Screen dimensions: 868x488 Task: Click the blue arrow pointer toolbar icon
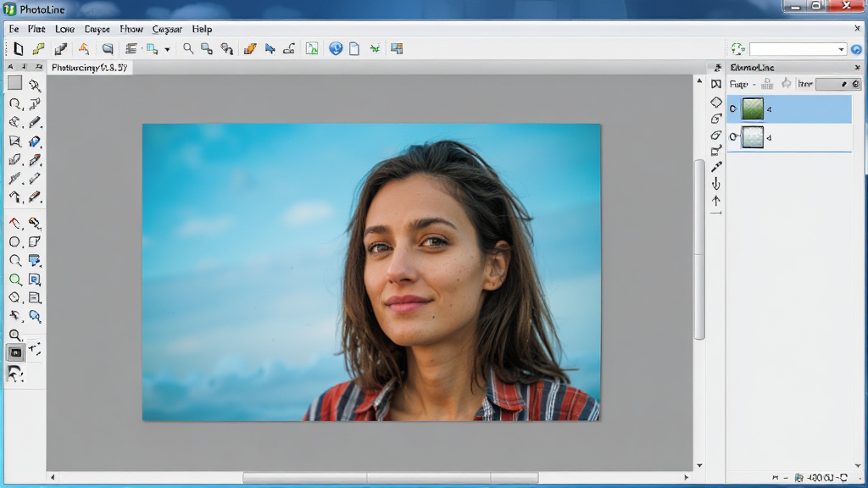click(270, 48)
